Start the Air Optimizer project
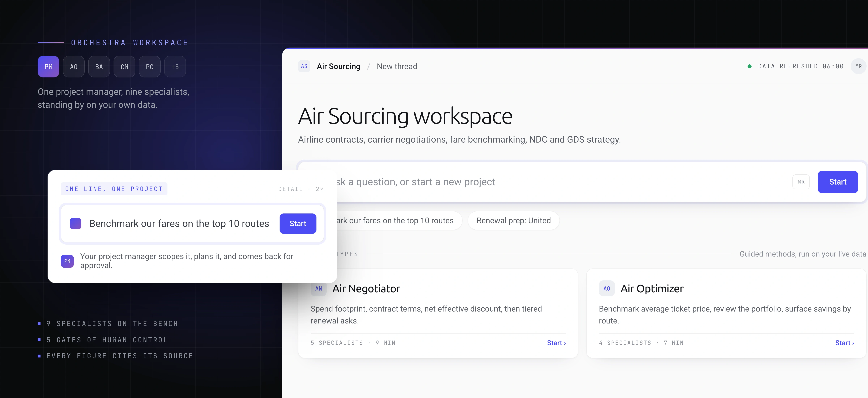 844,343
